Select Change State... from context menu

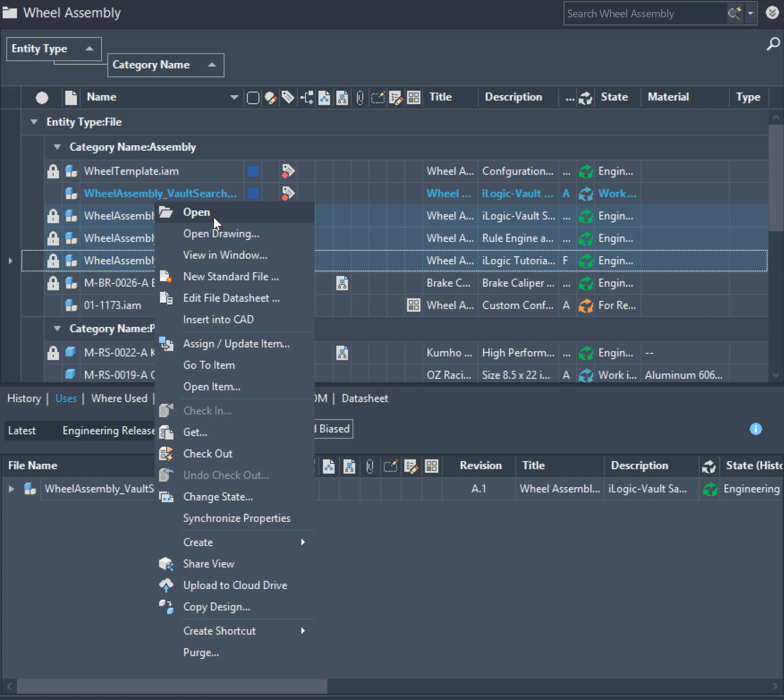click(218, 497)
